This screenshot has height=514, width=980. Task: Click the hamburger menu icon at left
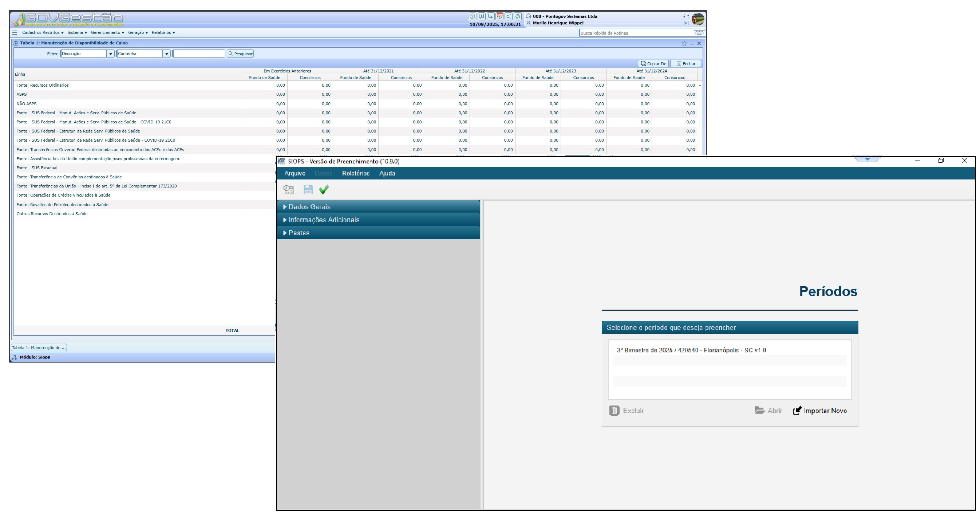click(15, 33)
